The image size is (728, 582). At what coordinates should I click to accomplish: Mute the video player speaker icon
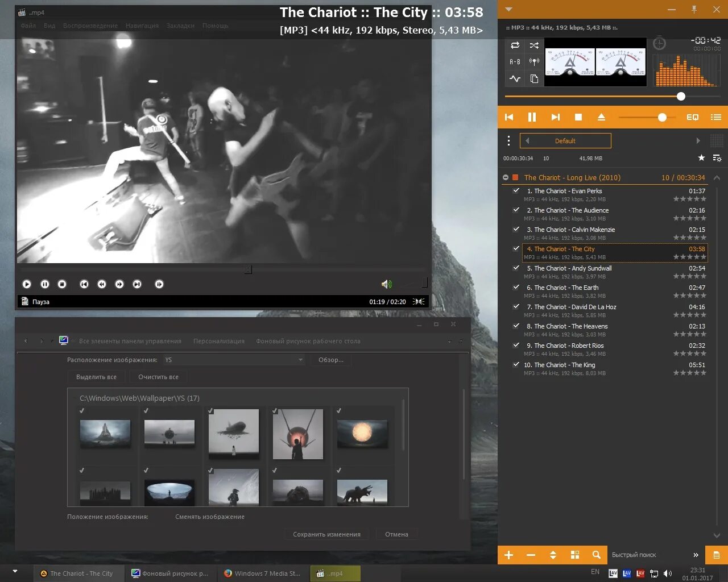pos(387,284)
